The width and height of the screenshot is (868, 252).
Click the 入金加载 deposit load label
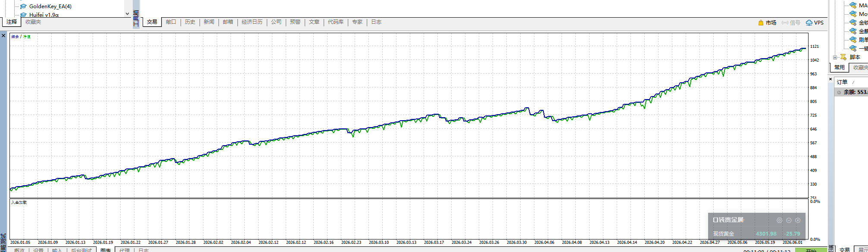pyautogui.click(x=19, y=202)
